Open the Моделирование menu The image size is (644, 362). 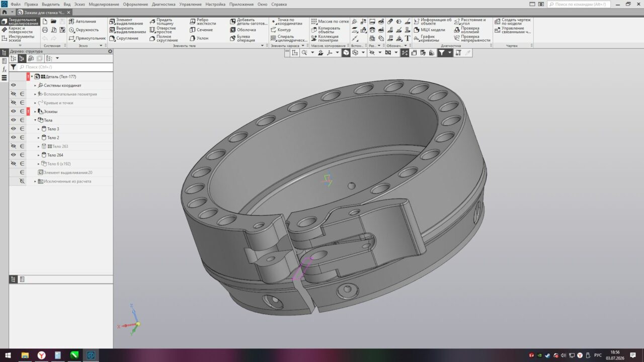(104, 4)
